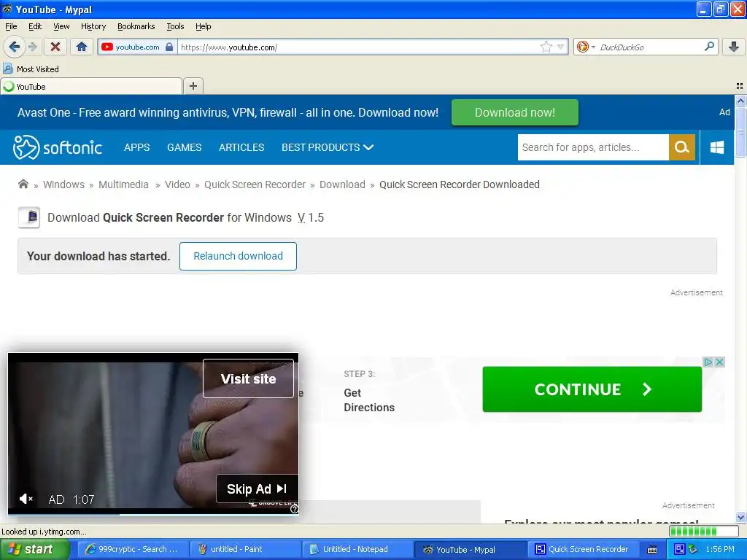The height and width of the screenshot is (560, 747).
Task: Open the URL history dropdown arrow
Action: [561, 47]
